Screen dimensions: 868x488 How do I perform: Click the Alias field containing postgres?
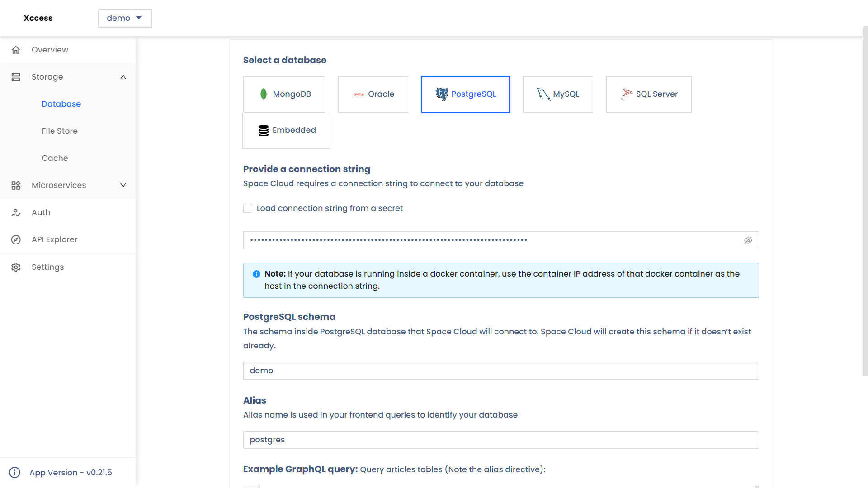pyautogui.click(x=501, y=440)
